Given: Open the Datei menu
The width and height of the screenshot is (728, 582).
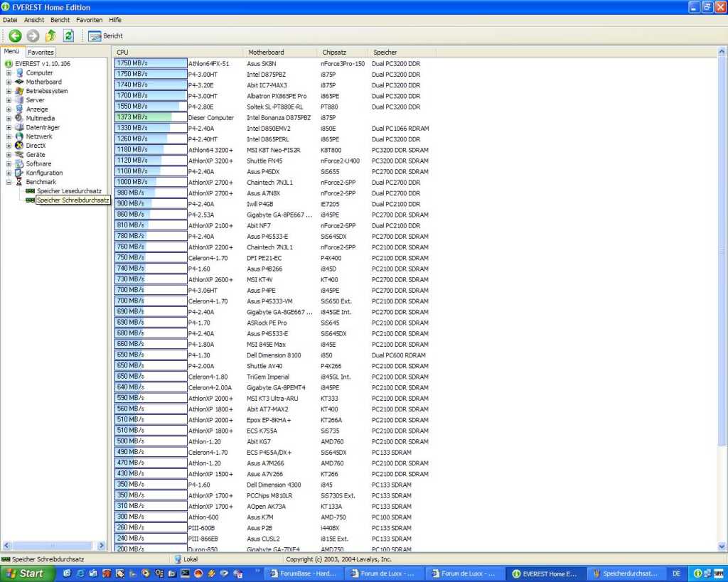Looking at the screenshot, I should click(10, 20).
